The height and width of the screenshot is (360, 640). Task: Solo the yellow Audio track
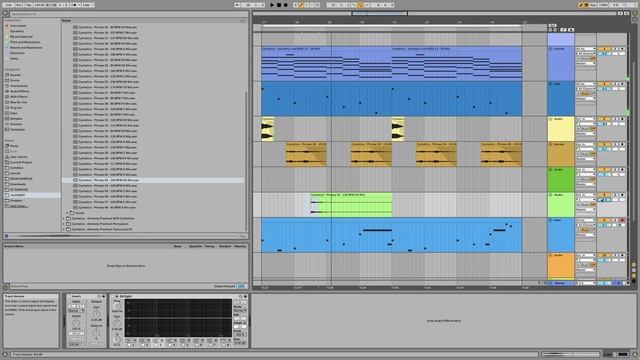coord(616,119)
